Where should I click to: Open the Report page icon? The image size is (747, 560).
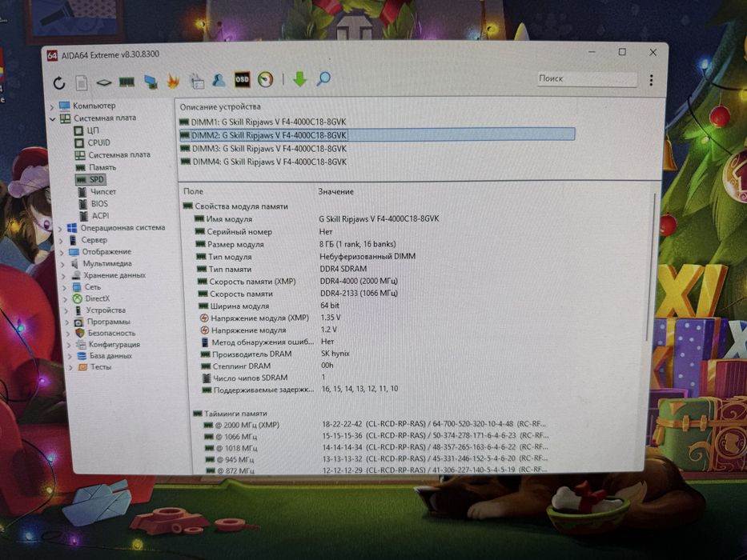point(82,83)
